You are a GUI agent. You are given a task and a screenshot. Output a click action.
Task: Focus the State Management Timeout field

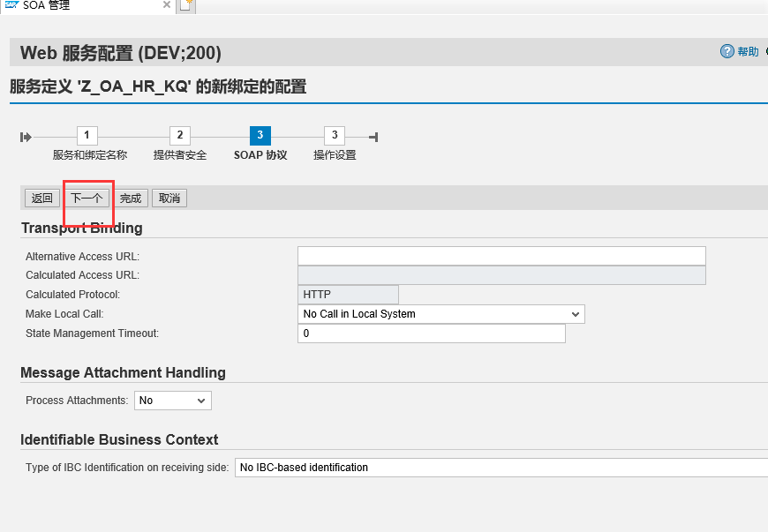point(432,333)
